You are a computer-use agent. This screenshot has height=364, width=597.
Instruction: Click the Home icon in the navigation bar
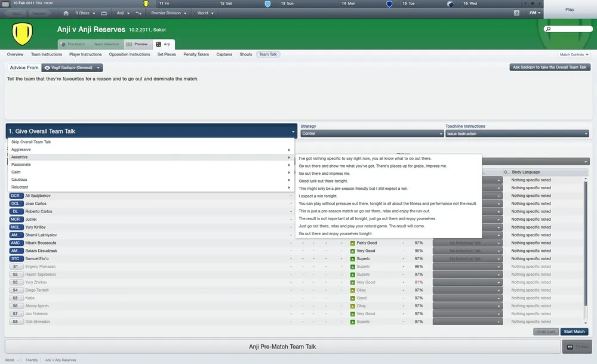pos(66,13)
